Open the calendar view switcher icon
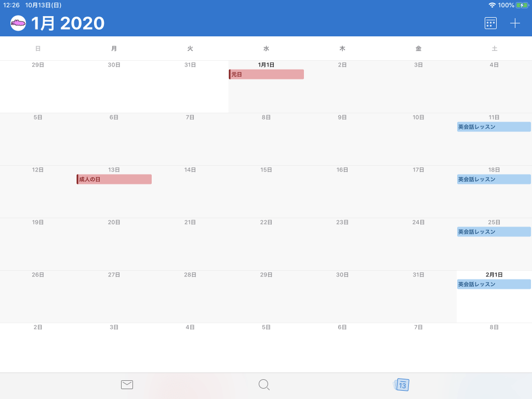Image resolution: width=532 pixels, height=399 pixels. point(490,23)
